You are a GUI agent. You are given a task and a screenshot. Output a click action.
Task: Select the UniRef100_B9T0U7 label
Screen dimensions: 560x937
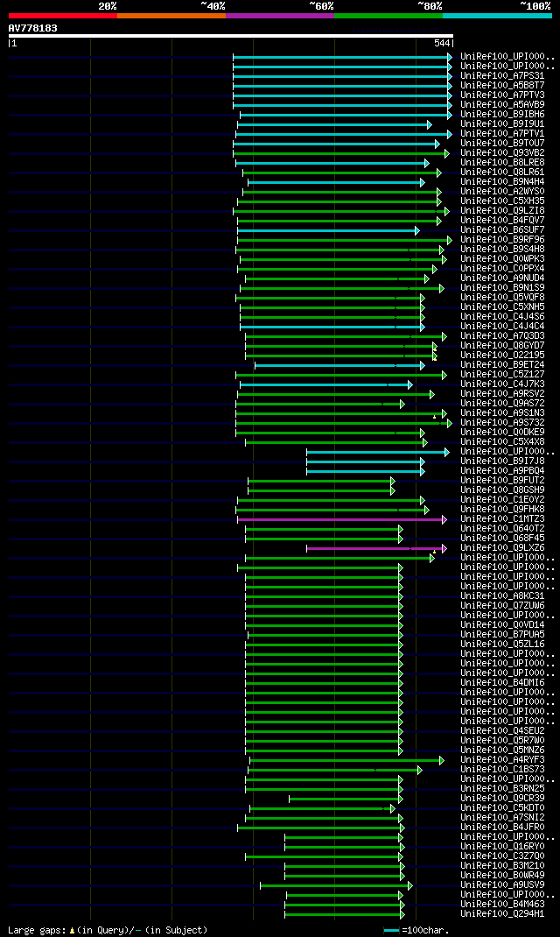[502, 144]
